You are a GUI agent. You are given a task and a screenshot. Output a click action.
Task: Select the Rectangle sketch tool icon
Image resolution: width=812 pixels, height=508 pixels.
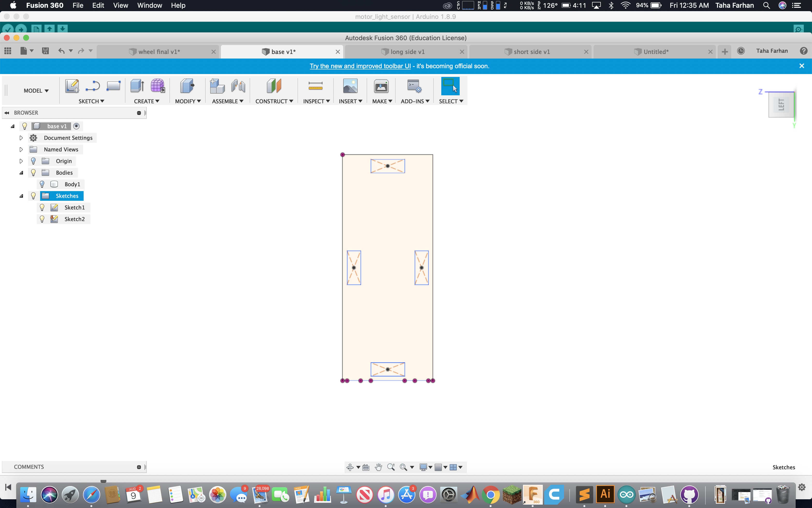point(113,86)
